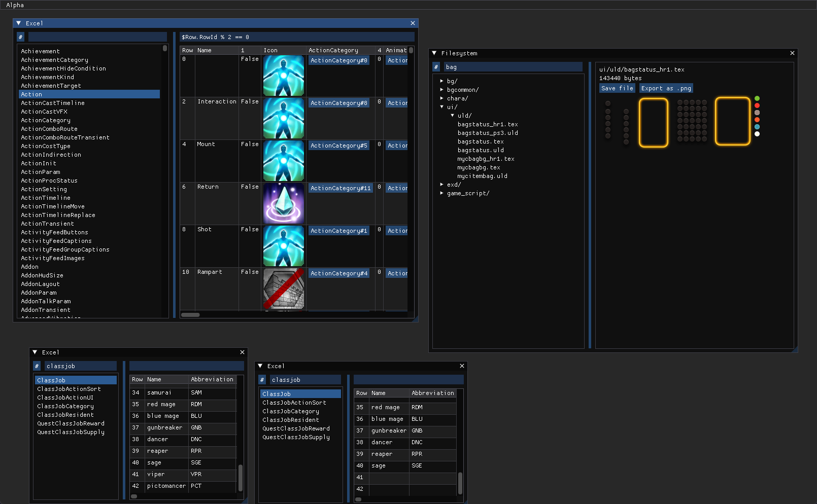Click the Interaction row's action icon

(283, 119)
